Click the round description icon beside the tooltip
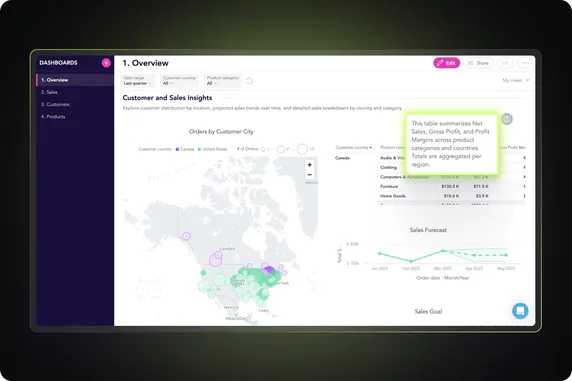Image resolution: width=572 pixels, height=381 pixels. pos(507,119)
